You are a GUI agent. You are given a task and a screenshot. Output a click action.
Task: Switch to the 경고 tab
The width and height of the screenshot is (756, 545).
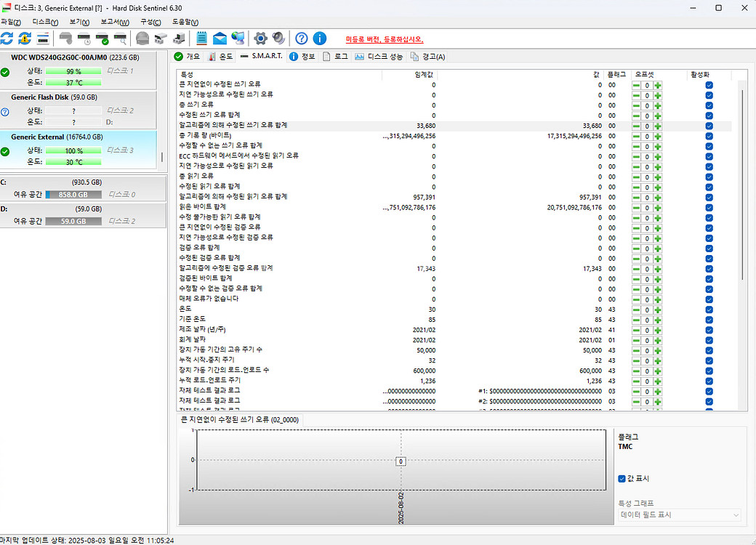(x=428, y=57)
